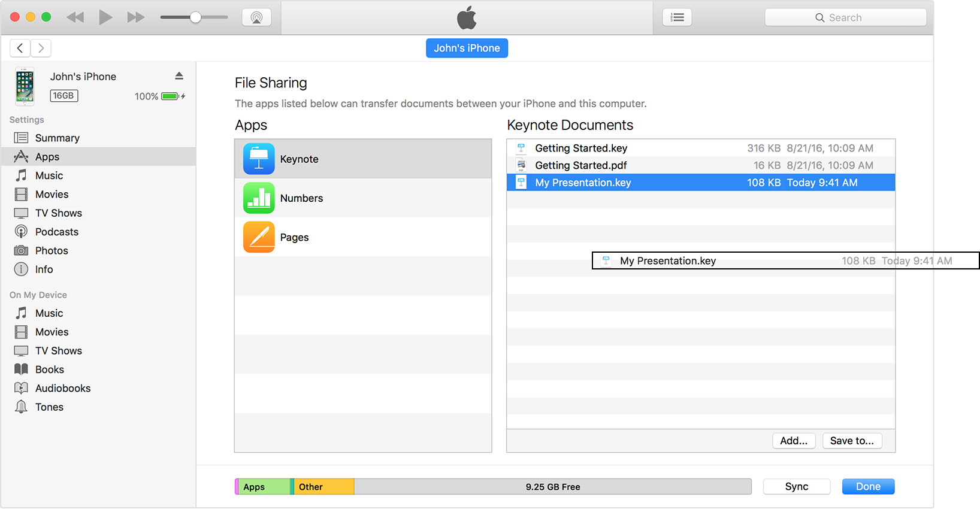The image size is (980, 509).
Task: Click the Save to... button
Action: [x=852, y=441]
